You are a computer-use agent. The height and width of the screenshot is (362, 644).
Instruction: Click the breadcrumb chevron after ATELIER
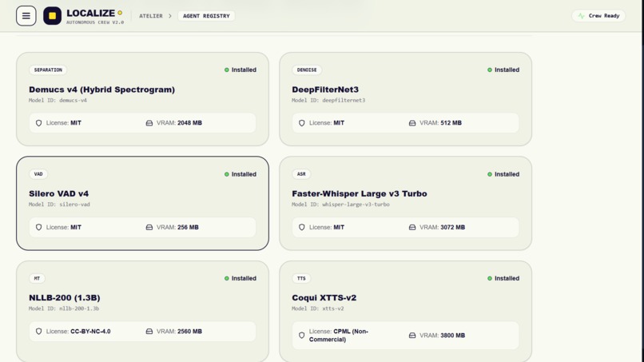tap(170, 16)
